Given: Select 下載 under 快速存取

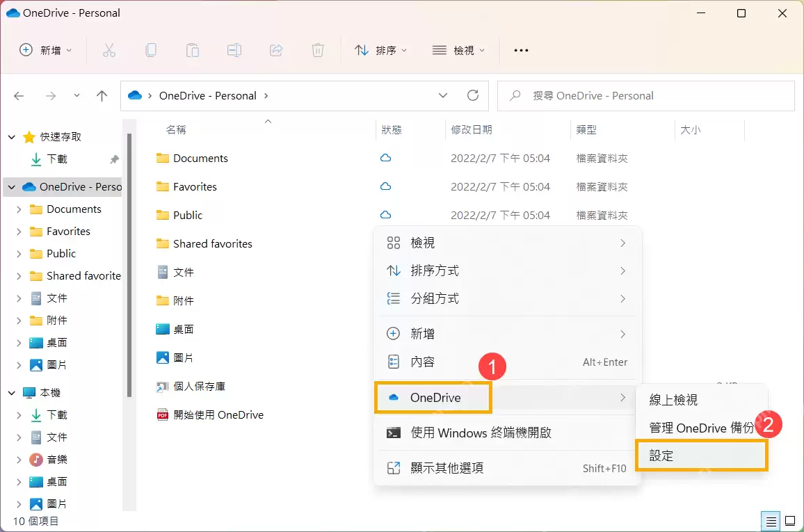Looking at the screenshot, I should coord(57,159).
